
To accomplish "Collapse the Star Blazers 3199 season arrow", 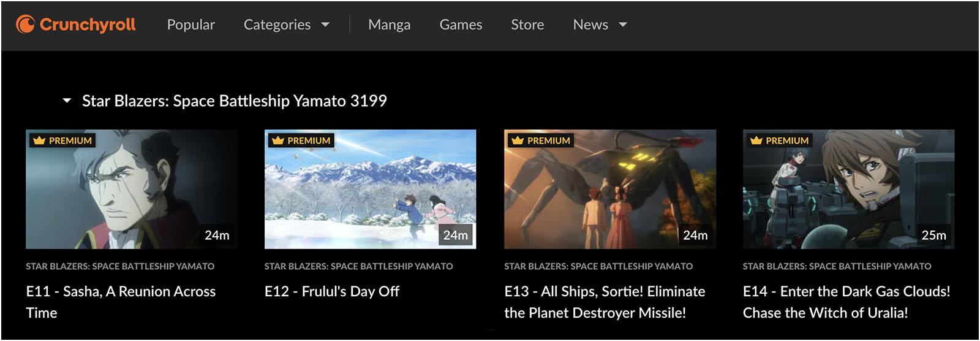I will (67, 101).
